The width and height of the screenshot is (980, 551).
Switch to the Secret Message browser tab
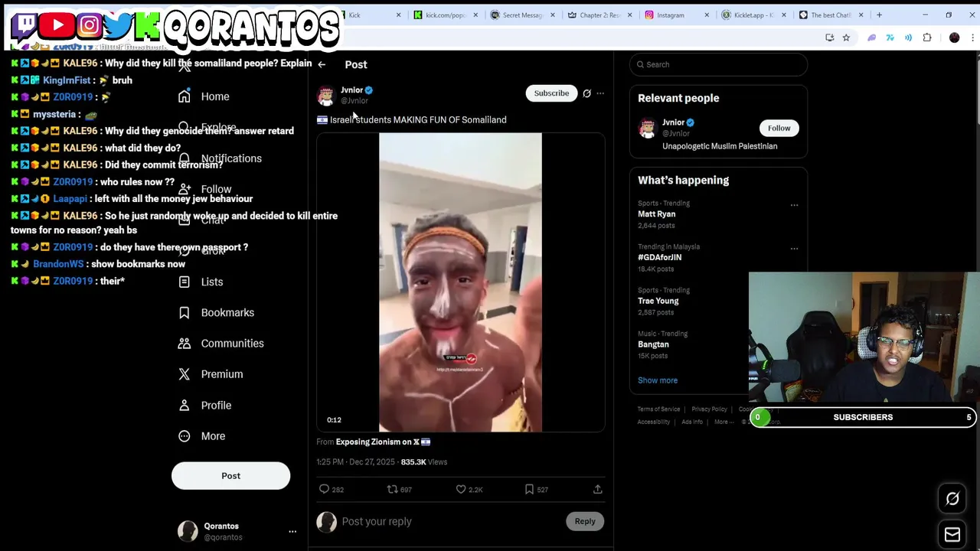pyautogui.click(x=523, y=15)
